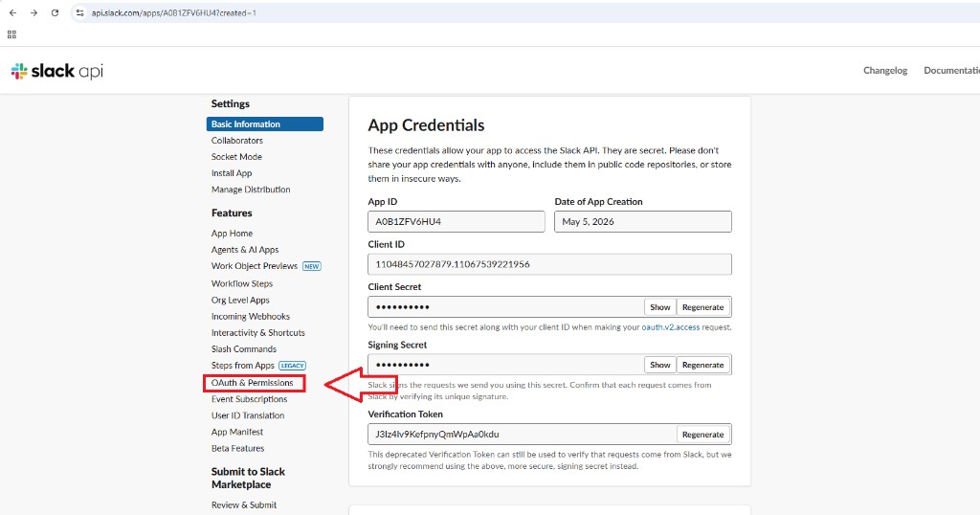This screenshot has height=515, width=980.
Task: Click the Submit to Slack Marketplace heading
Action: point(248,478)
